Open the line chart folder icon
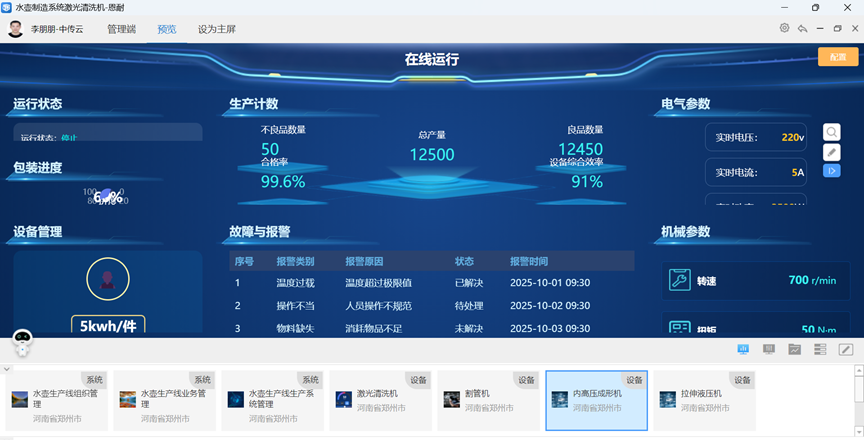This screenshot has height=440, width=864. (x=795, y=349)
